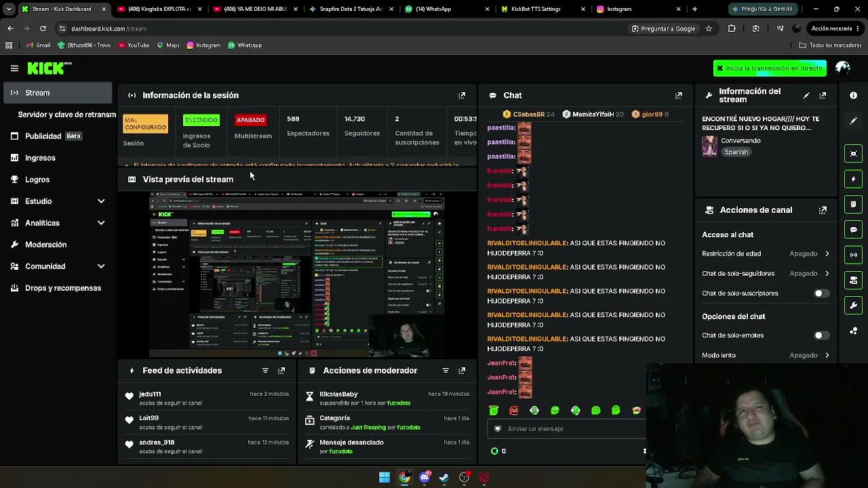This screenshot has height=488, width=868.
Task: Click the three-dots cluster icon in right sidebar
Action: click(853, 331)
